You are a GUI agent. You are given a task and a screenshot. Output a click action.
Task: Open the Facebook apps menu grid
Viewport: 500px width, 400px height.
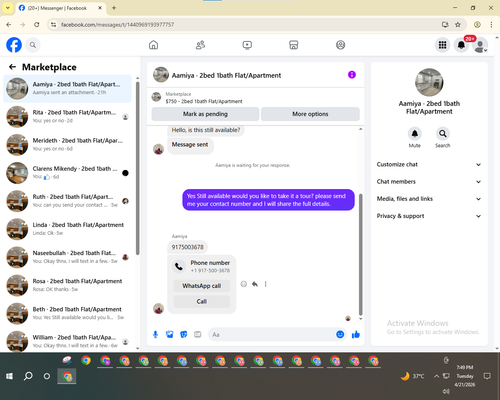point(442,45)
